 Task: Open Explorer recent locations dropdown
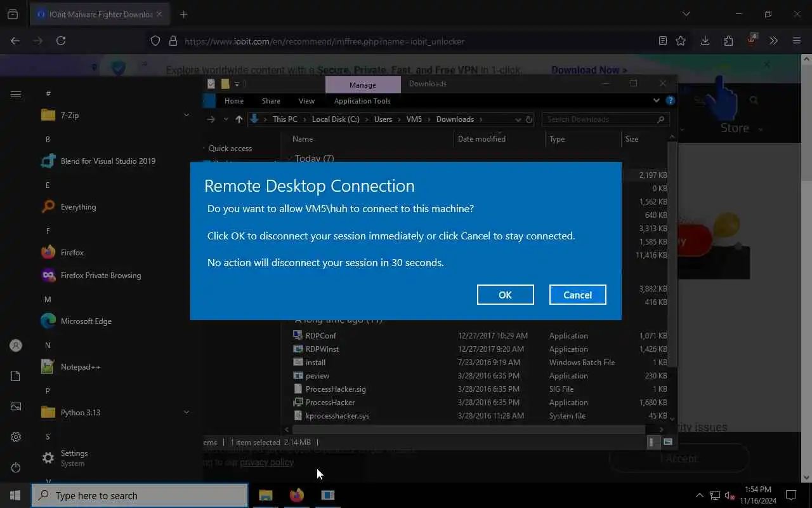coord(225,119)
